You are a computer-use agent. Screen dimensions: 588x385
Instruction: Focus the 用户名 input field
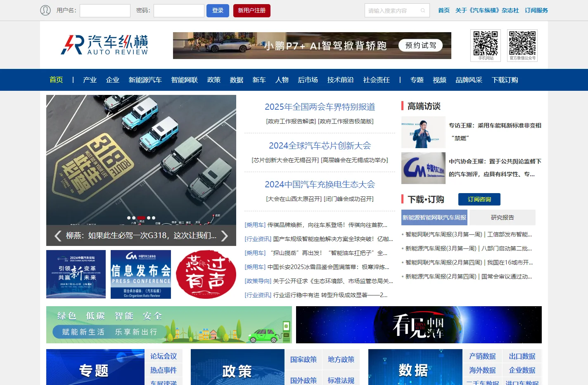[105, 11]
